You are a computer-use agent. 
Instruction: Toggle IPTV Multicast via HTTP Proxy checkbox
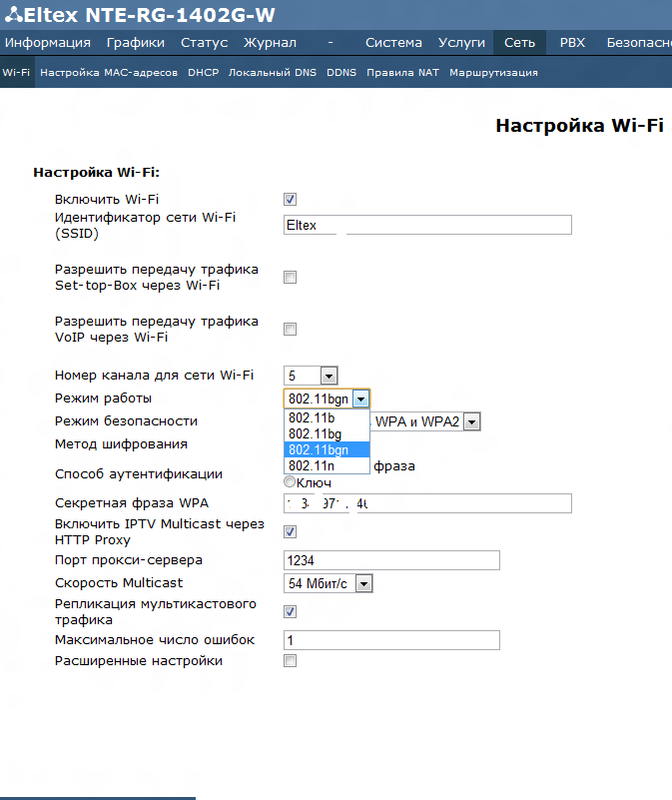point(290,531)
